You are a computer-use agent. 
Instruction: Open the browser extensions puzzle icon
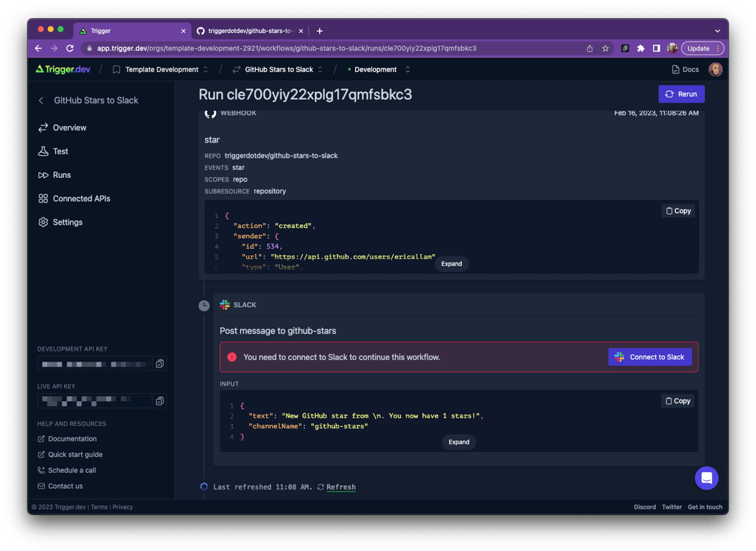(x=641, y=48)
